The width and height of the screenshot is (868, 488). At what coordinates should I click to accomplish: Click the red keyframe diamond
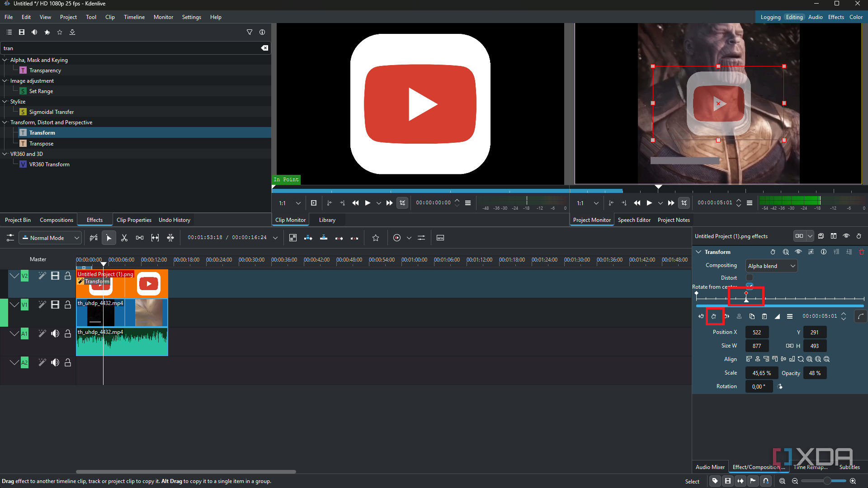coord(746,293)
